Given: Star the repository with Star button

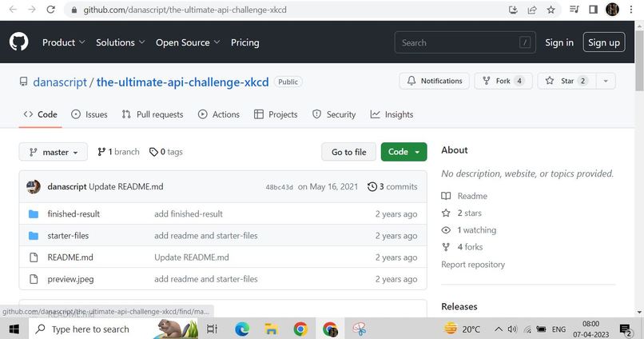Looking at the screenshot, I should tap(566, 81).
